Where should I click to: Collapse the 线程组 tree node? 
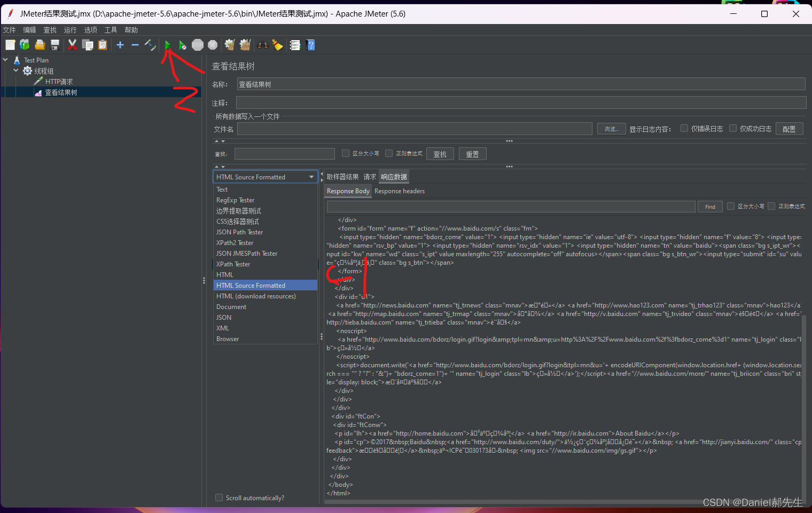point(15,70)
